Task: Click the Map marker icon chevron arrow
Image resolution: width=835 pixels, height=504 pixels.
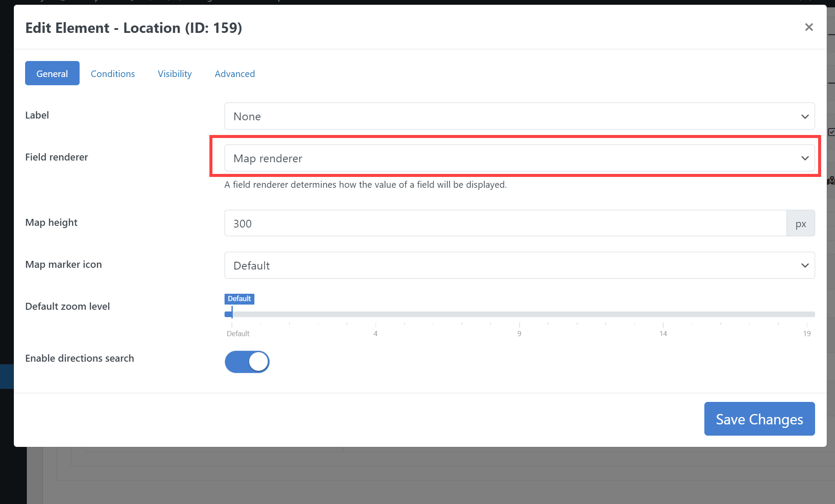Action: click(x=805, y=265)
